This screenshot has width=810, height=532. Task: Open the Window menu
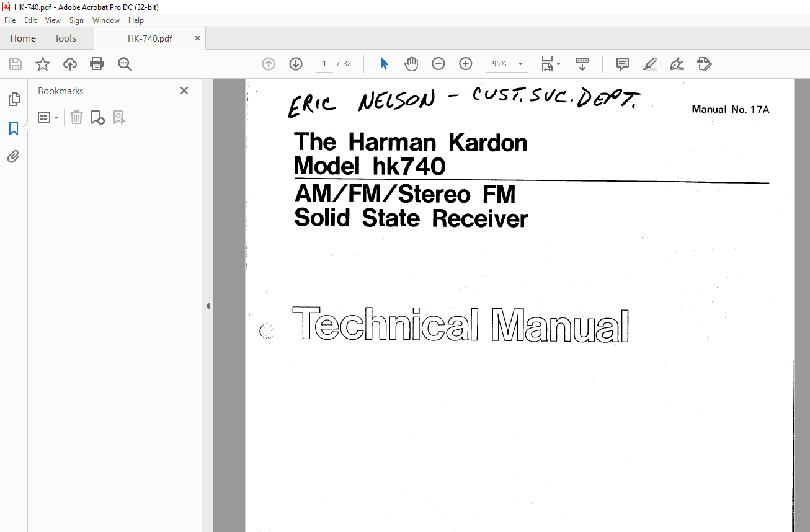pos(106,20)
